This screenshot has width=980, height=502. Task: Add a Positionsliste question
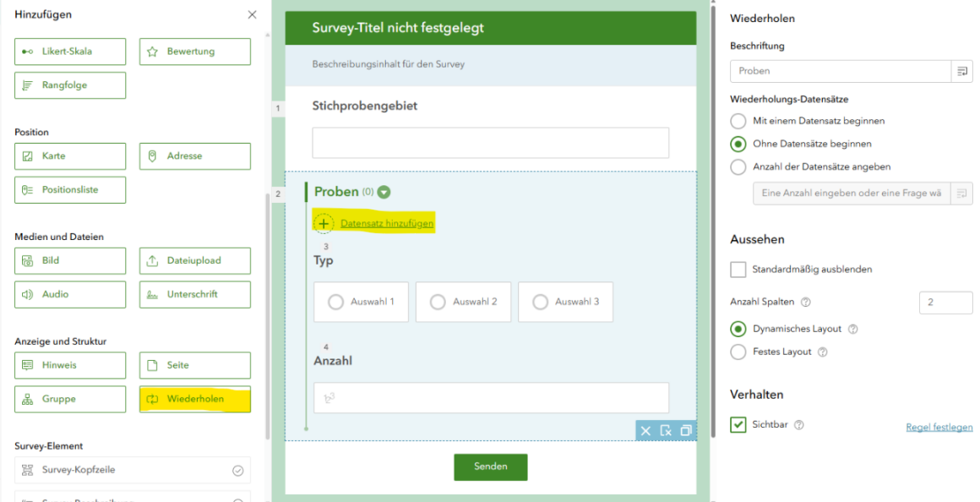point(70,189)
